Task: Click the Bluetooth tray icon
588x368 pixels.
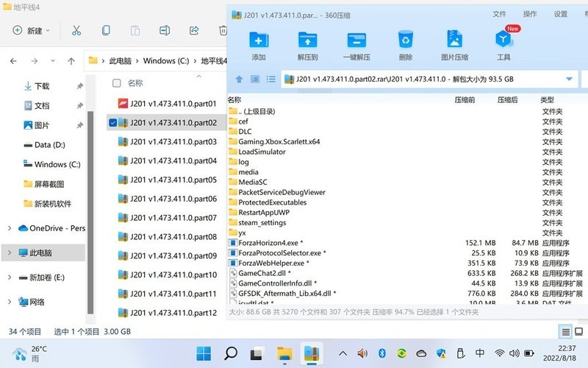Action: 382,353
